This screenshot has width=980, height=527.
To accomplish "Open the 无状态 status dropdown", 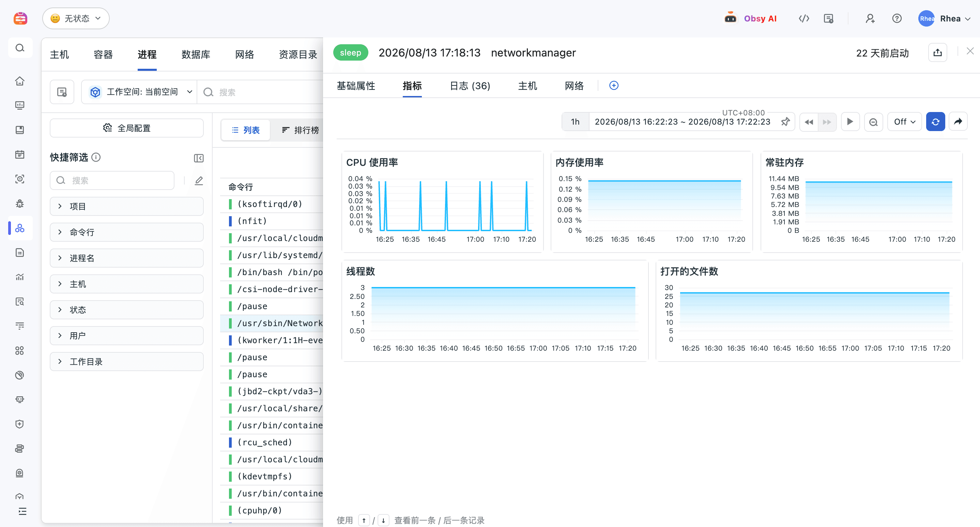I will click(76, 19).
